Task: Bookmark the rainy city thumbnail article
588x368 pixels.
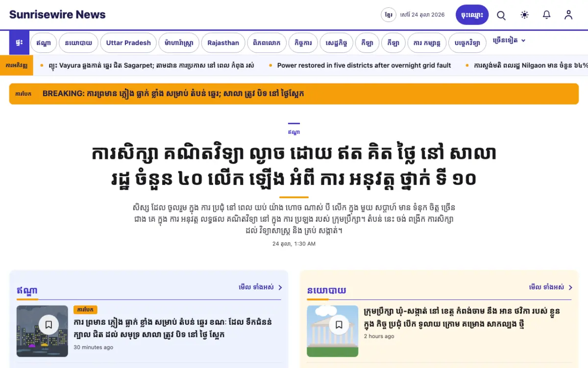Action: pos(49,325)
